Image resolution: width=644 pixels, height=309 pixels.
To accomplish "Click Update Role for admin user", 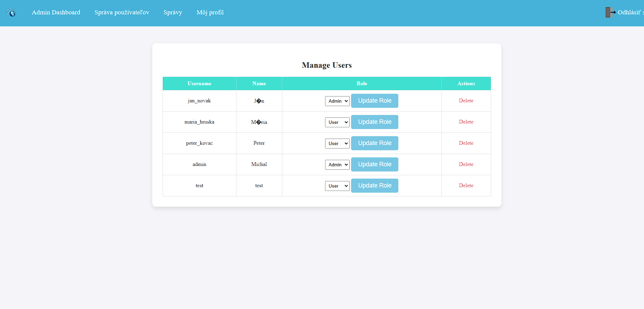I will [x=375, y=164].
